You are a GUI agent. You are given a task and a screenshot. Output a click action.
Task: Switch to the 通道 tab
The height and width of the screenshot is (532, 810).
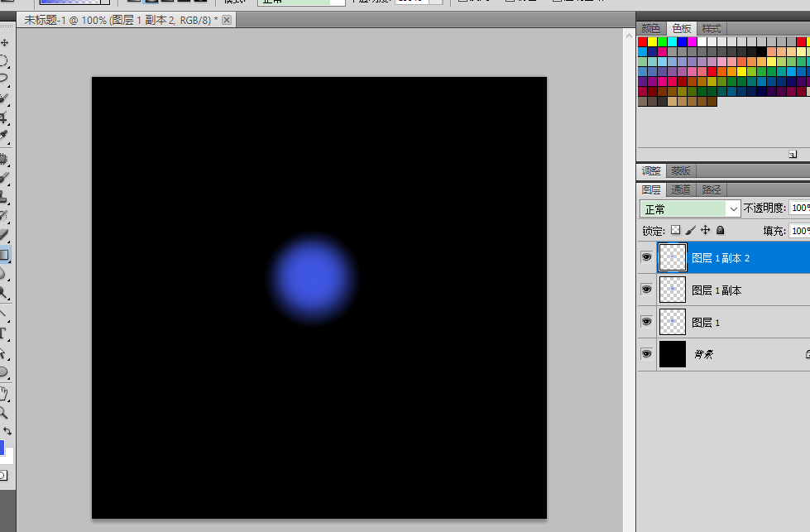(x=681, y=189)
